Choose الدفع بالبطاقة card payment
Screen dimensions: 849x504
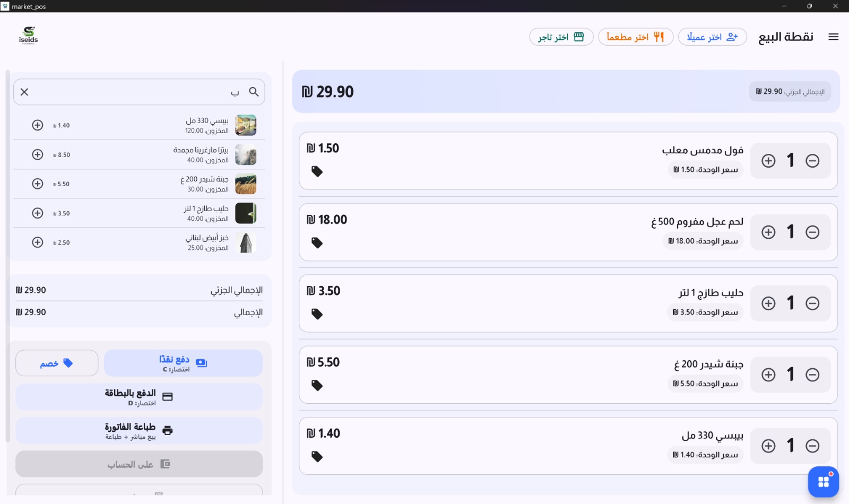(139, 397)
